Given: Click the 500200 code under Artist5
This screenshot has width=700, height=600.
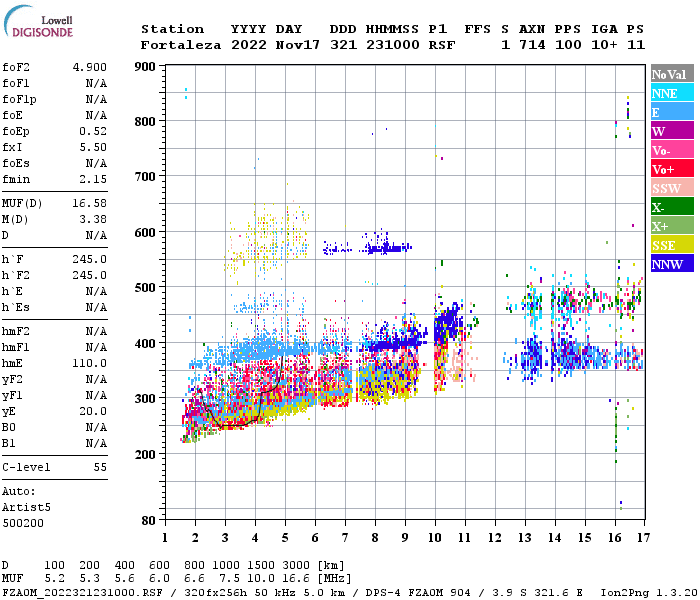Looking at the screenshot, I should [23, 523].
